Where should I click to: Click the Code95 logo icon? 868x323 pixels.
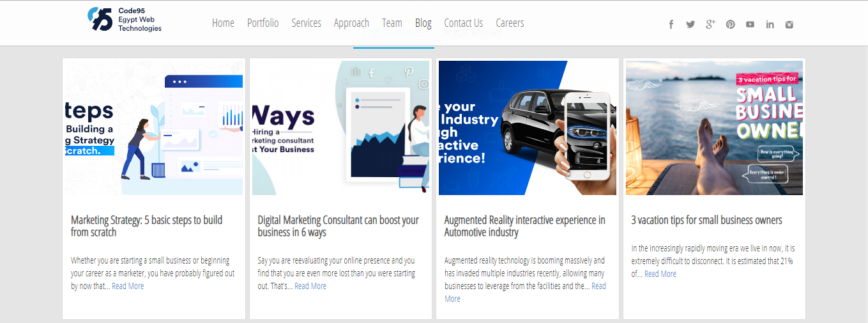point(100,19)
